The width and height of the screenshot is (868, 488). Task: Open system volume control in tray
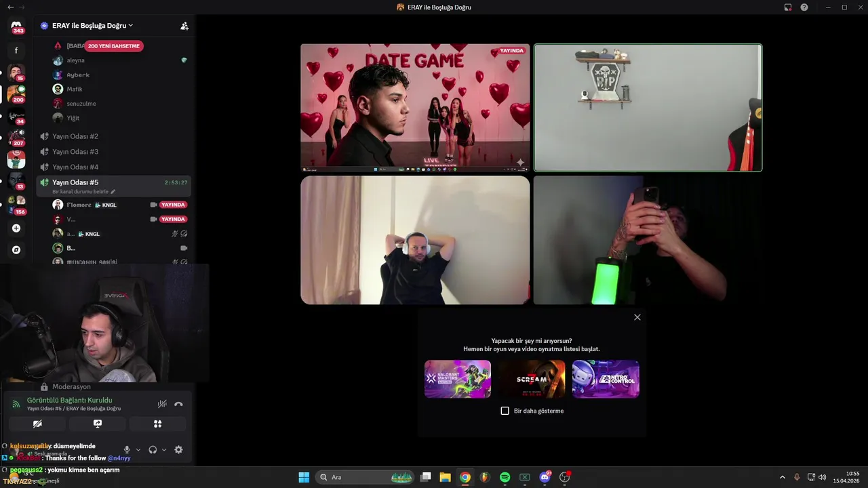click(822, 477)
